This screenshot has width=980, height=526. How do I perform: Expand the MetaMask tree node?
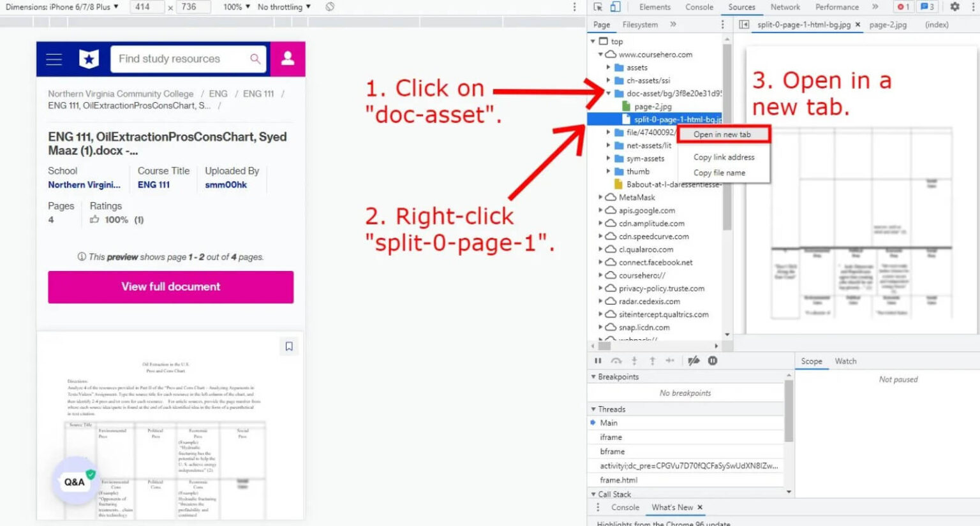(600, 198)
